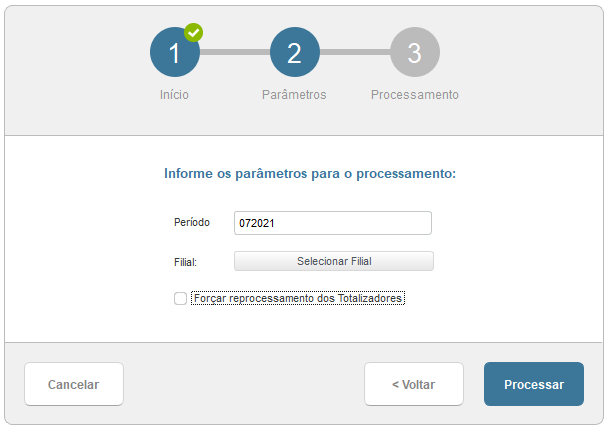Go to the Início step label
This screenshot has height=429, width=609.
click(174, 95)
